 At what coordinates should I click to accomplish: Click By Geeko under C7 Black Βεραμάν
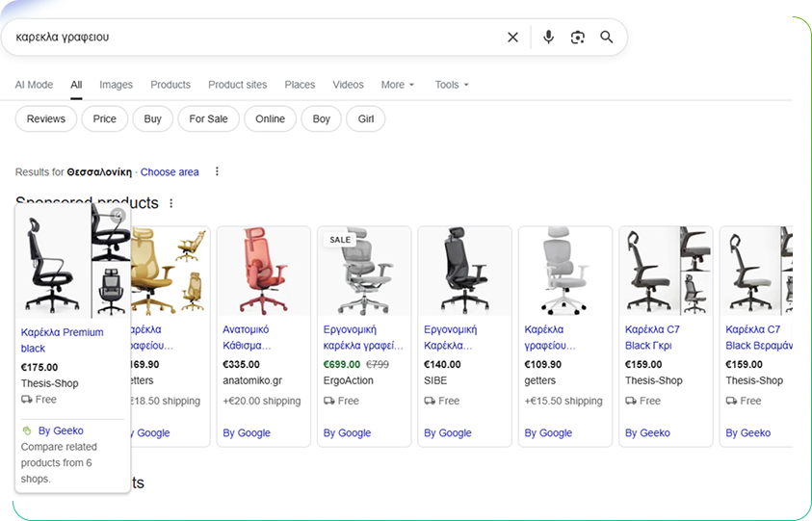pos(747,433)
